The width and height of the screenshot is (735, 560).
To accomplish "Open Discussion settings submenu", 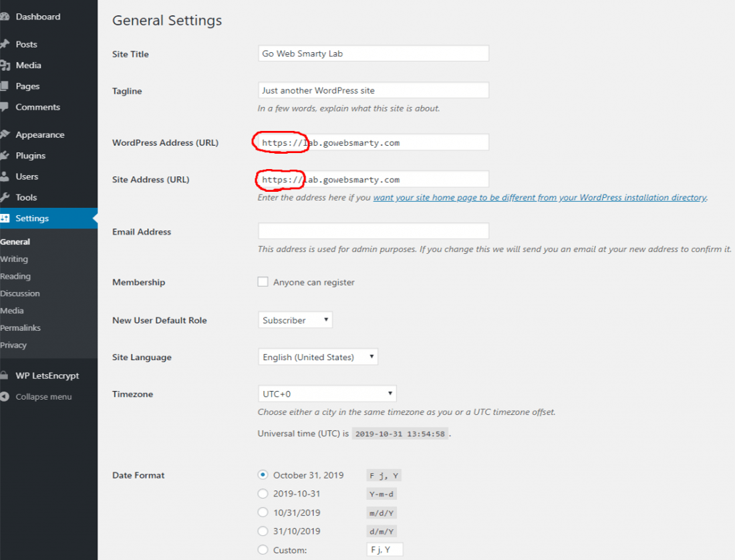I will [x=20, y=293].
